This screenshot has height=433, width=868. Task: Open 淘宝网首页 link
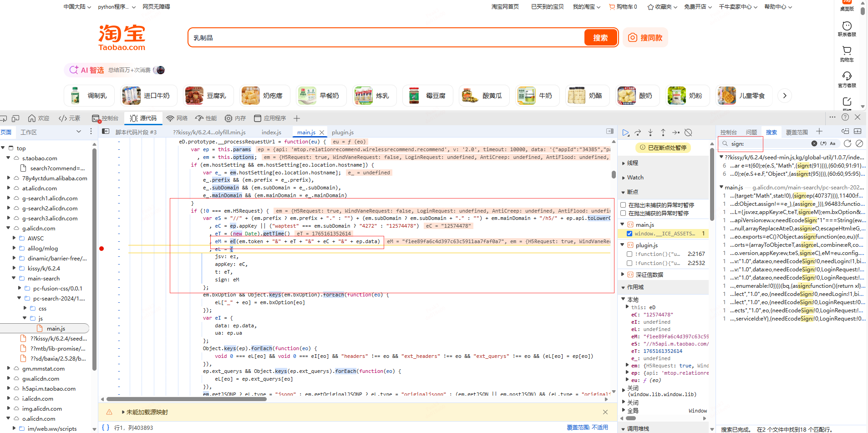pyautogui.click(x=505, y=7)
